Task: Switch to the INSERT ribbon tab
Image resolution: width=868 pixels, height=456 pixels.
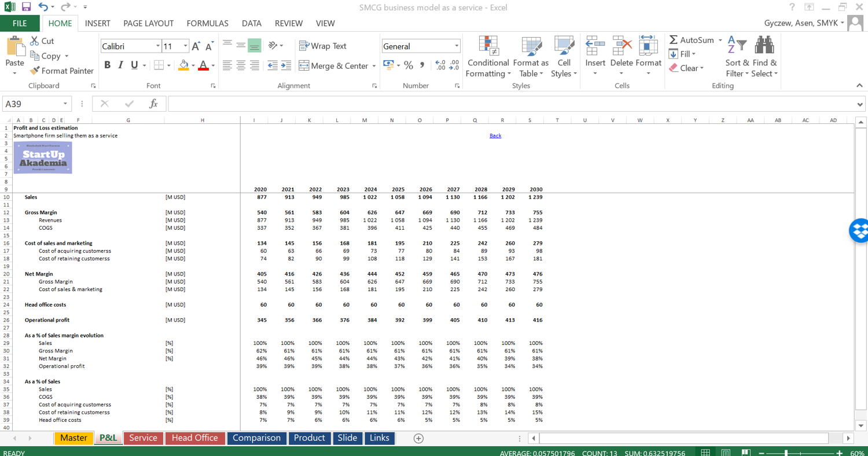Action: [98, 24]
